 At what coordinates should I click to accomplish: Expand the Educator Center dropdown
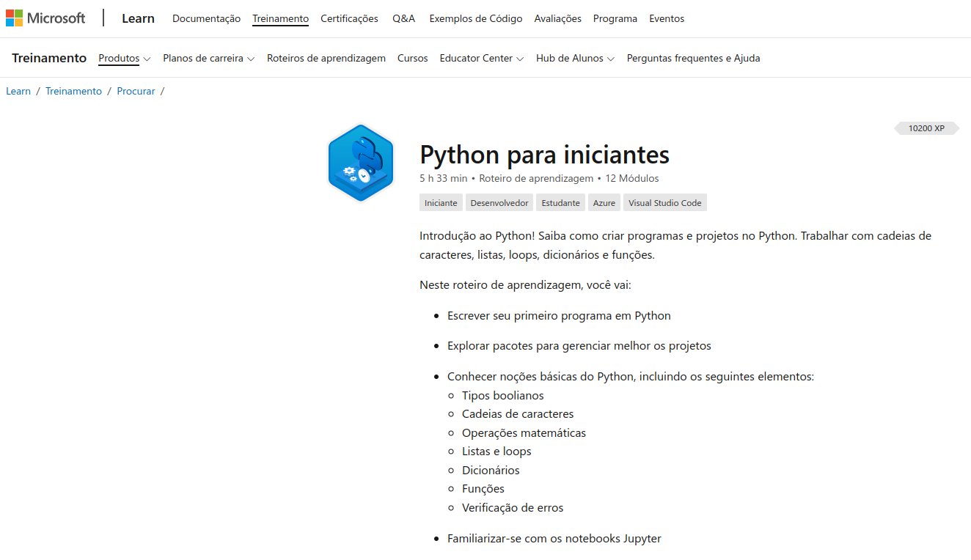(482, 58)
